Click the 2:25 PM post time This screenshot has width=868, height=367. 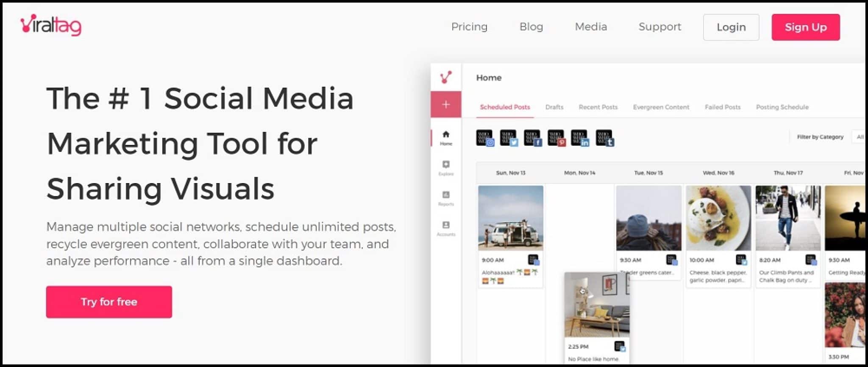tap(578, 347)
